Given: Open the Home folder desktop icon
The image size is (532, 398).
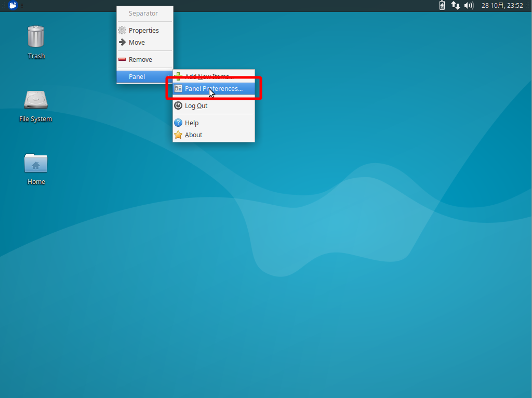Looking at the screenshot, I should coord(36,167).
